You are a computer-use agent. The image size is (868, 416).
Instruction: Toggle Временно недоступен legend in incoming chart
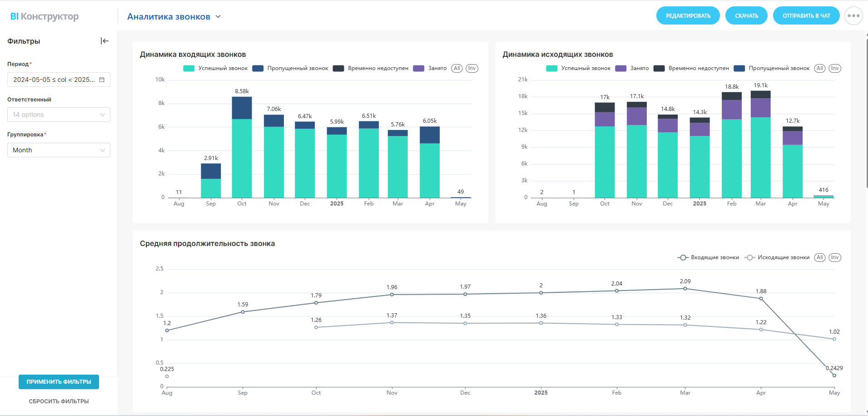coord(371,68)
